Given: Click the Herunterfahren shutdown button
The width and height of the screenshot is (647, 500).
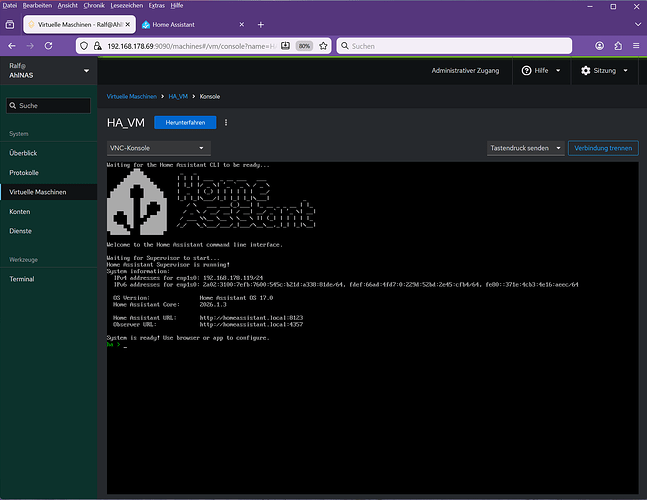Looking at the screenshot, I should [185, 122].
